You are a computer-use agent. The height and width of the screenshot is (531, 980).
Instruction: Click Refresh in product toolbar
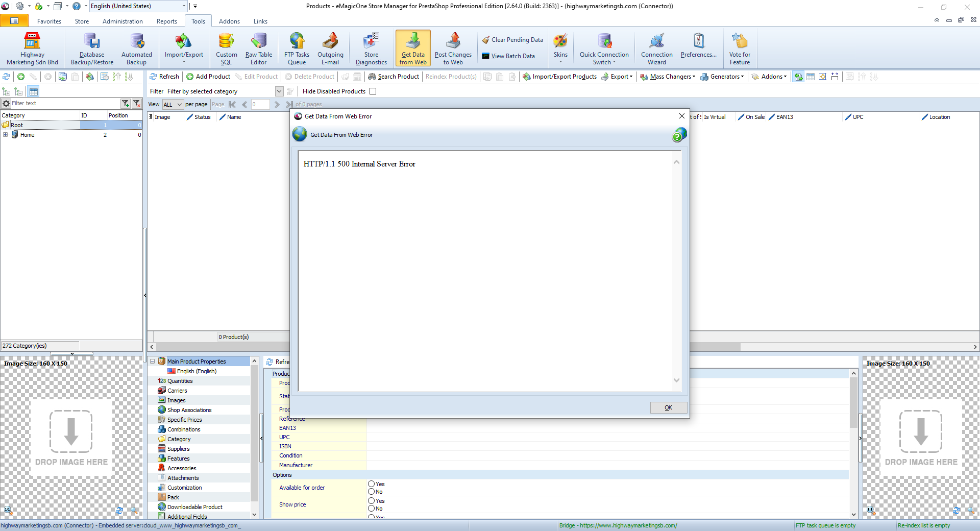164,77
